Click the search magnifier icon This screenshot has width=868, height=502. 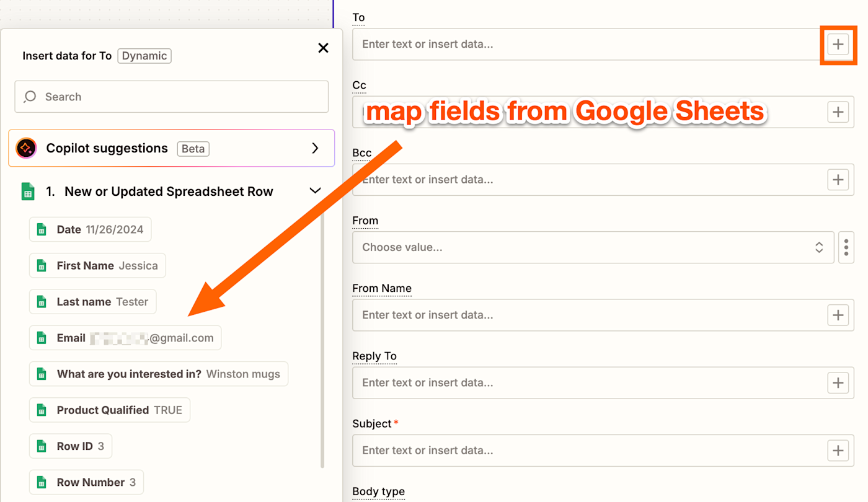click(30, 97)
